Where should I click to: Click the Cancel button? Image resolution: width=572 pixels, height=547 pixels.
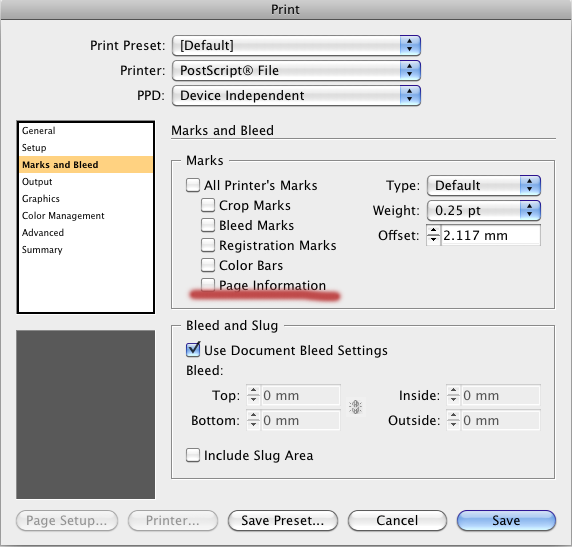[x=397, y=520]
